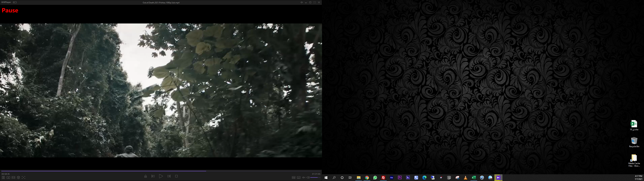Toggle HW hardware acceleration button
The image size is (644, 181).
tap(293, 177)
